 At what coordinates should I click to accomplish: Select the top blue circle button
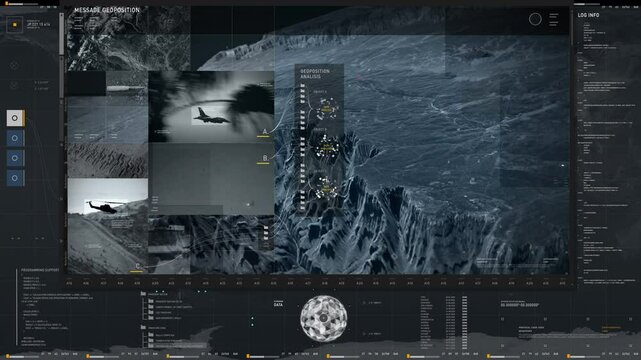point(15,139)
